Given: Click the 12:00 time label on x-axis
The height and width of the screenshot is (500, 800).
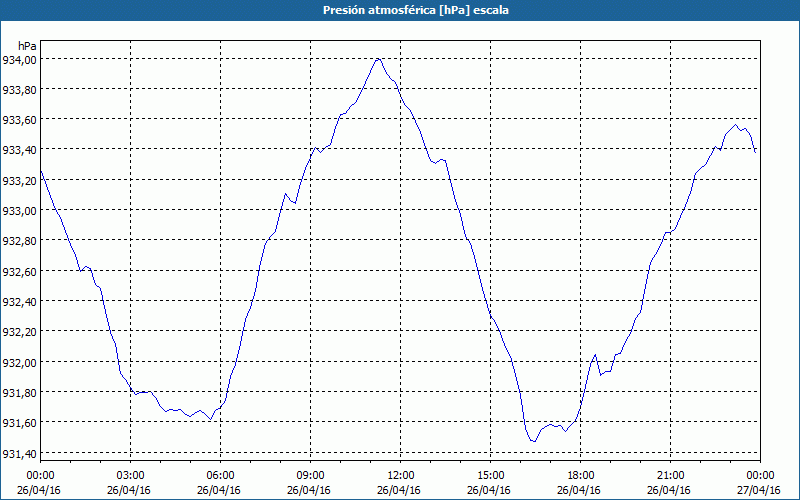Looking at the screenshot, I should (400, 475).
